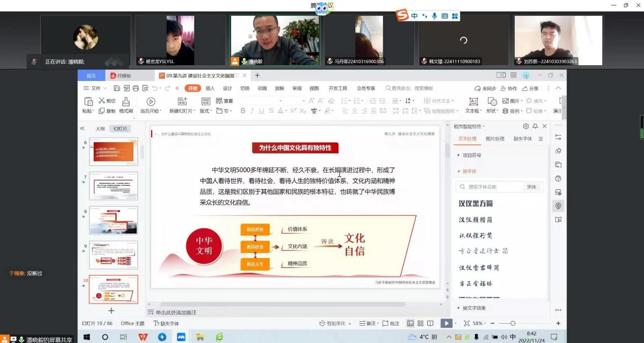This screenshot has width=644, height=343.
Task: Select the 汉仪黑方简 font option
Action: pos(475,204)
